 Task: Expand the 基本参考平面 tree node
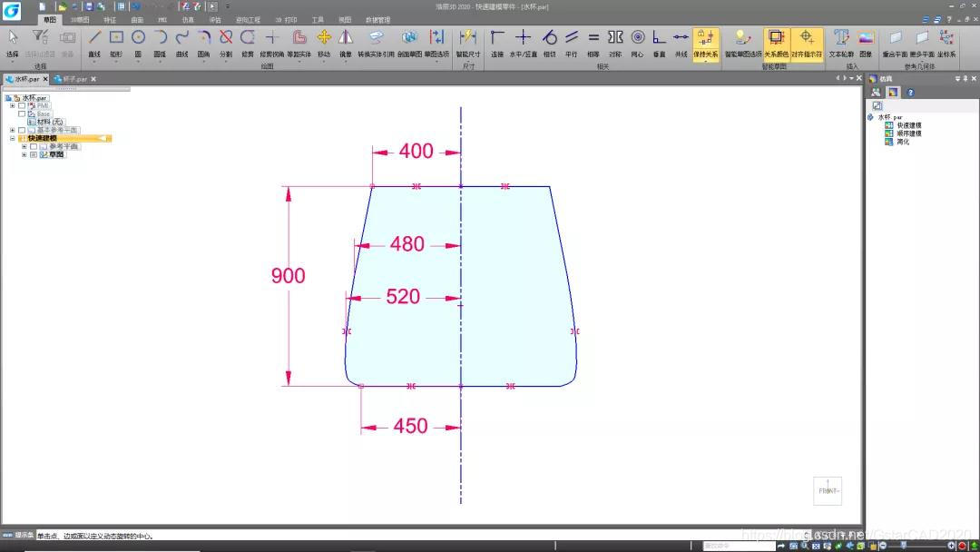13,130
